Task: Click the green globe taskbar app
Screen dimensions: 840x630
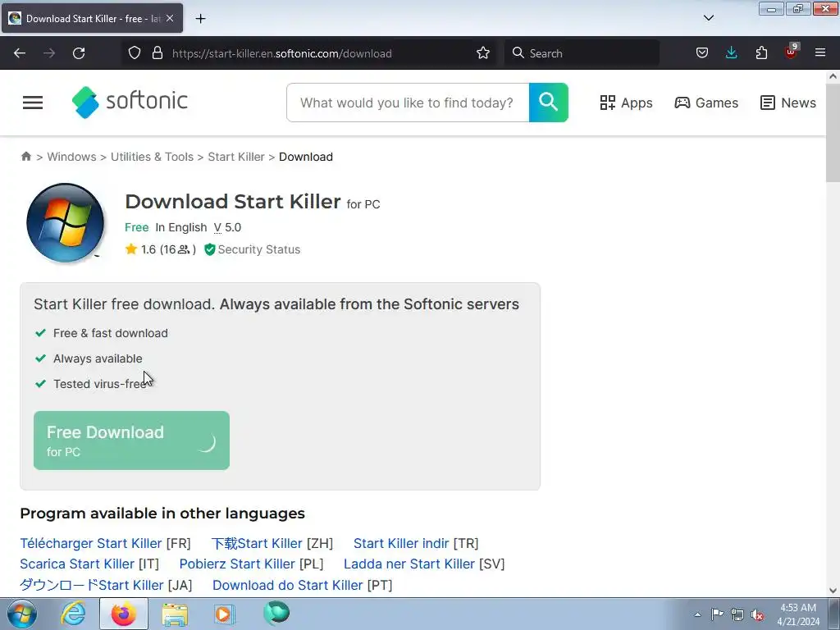Action: coord(276,613)
